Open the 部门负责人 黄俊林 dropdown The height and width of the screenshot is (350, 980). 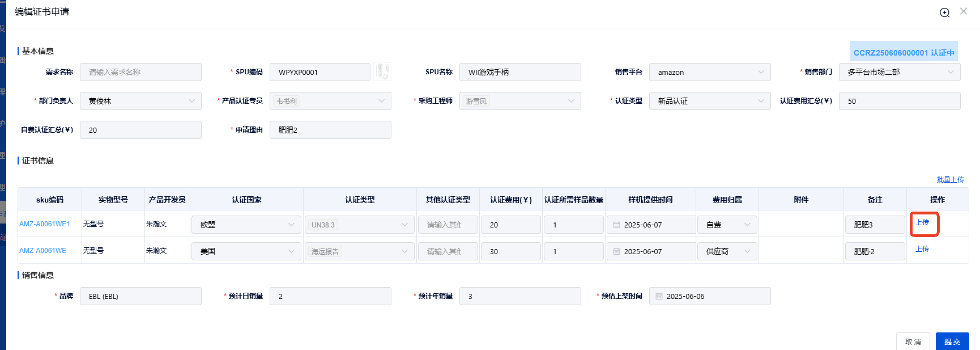tap(140, 101)
